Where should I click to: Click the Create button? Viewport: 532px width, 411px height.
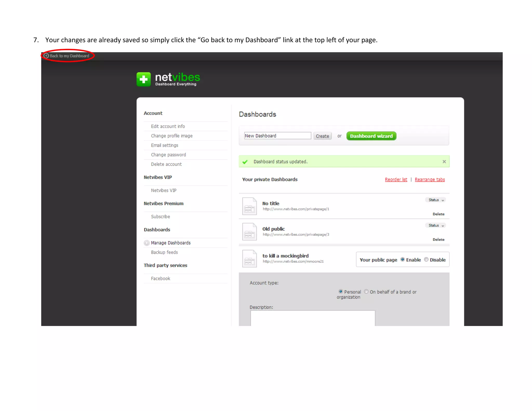pyautogui.click(x=322, y=136)
